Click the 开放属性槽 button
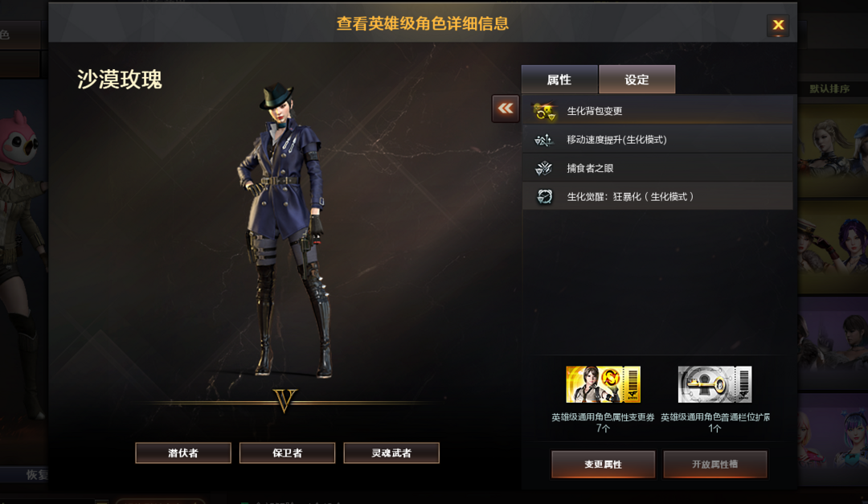The width and height of the screenshot is (868, 504). (714, 464)
